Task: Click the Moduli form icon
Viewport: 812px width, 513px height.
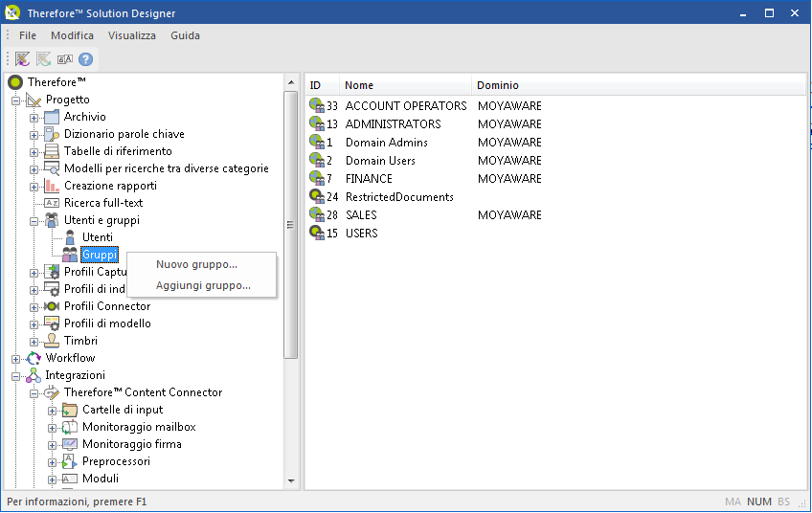Action: tap(70, 479)
